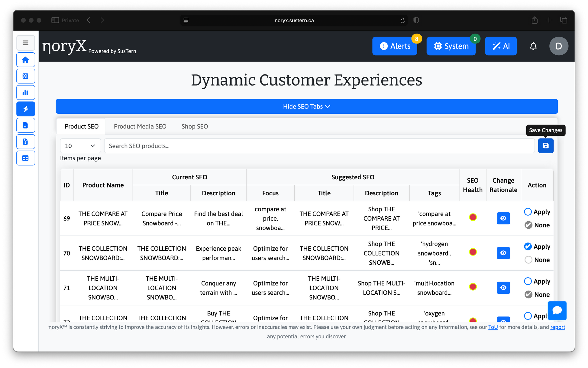View change rationale for product 70
The width and height of the screenshot is (588, 368).
click(503, 253)
